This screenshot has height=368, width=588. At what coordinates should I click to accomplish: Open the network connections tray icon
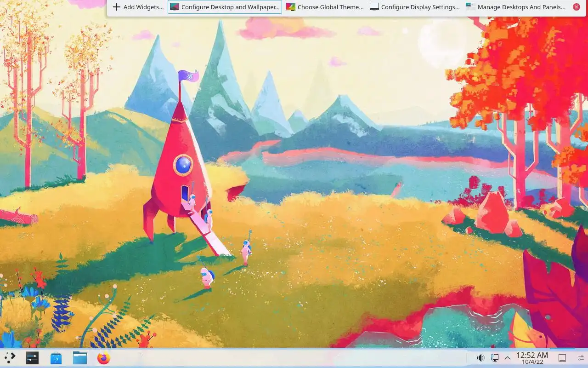[x=494, y=358]
